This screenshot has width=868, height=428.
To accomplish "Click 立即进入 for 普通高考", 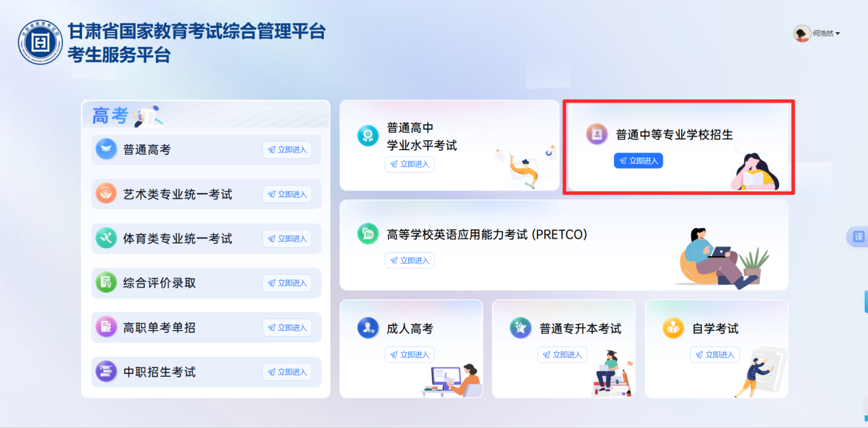I will tap(287, 150).
